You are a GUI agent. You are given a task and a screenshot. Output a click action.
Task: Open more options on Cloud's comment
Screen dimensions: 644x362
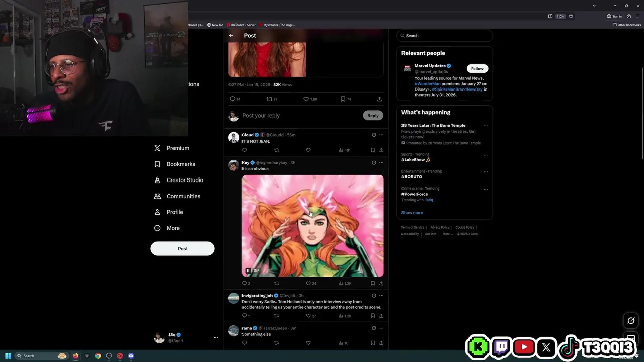381,135
